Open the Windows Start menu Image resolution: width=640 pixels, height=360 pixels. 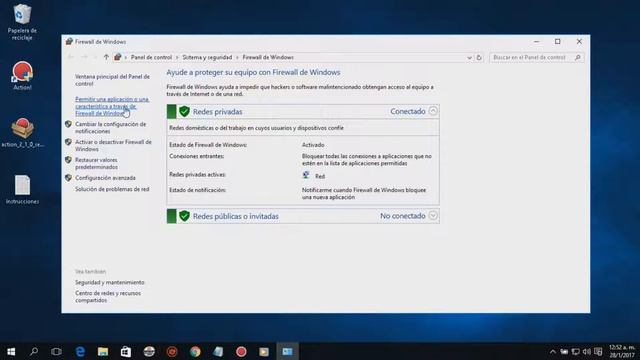click(x=11, y=351)
